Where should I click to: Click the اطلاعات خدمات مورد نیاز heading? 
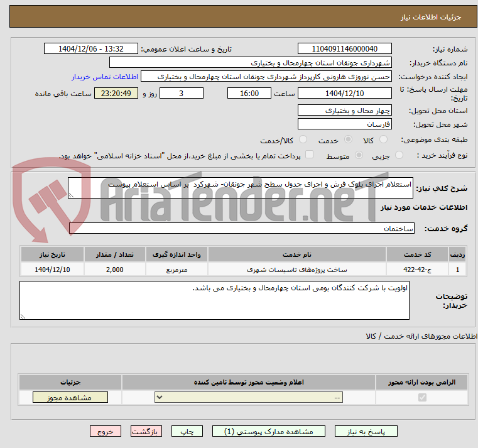click(x=424, y=207)
